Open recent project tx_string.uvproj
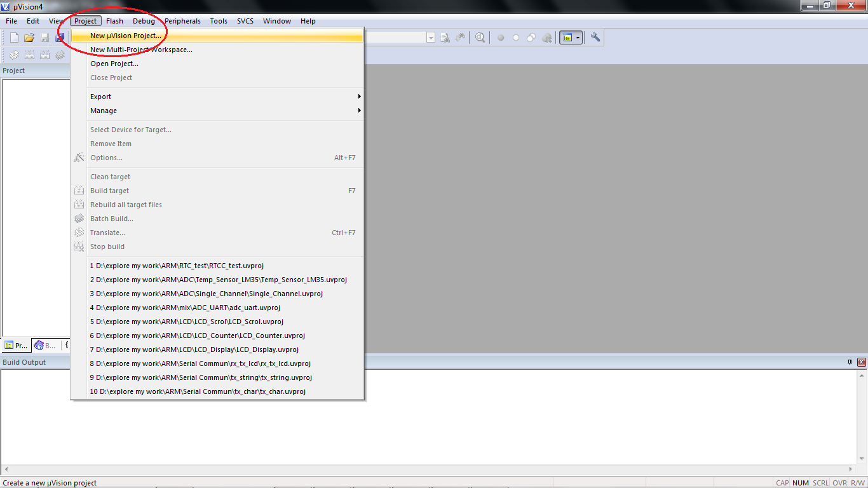 [x=217, y=377]
